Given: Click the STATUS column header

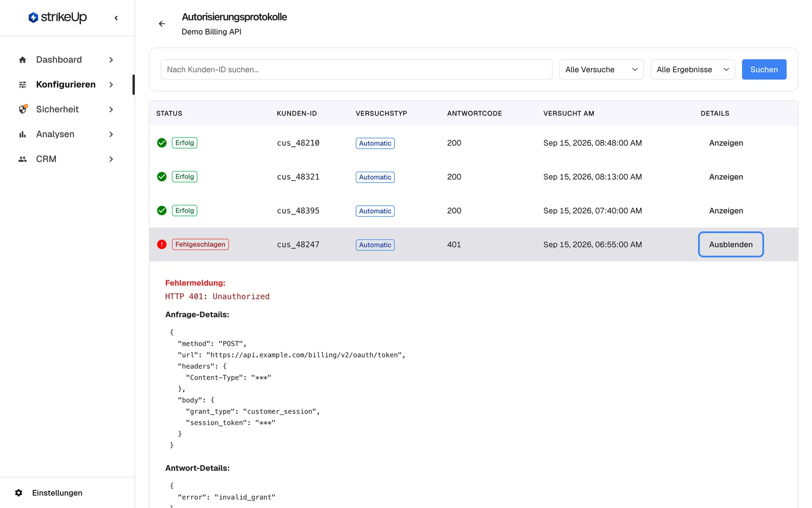Looking at the screenshot, I should point(169,114).
